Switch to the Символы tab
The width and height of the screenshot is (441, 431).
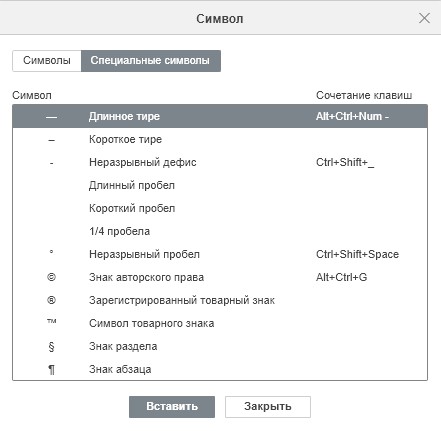click(47, 61)
